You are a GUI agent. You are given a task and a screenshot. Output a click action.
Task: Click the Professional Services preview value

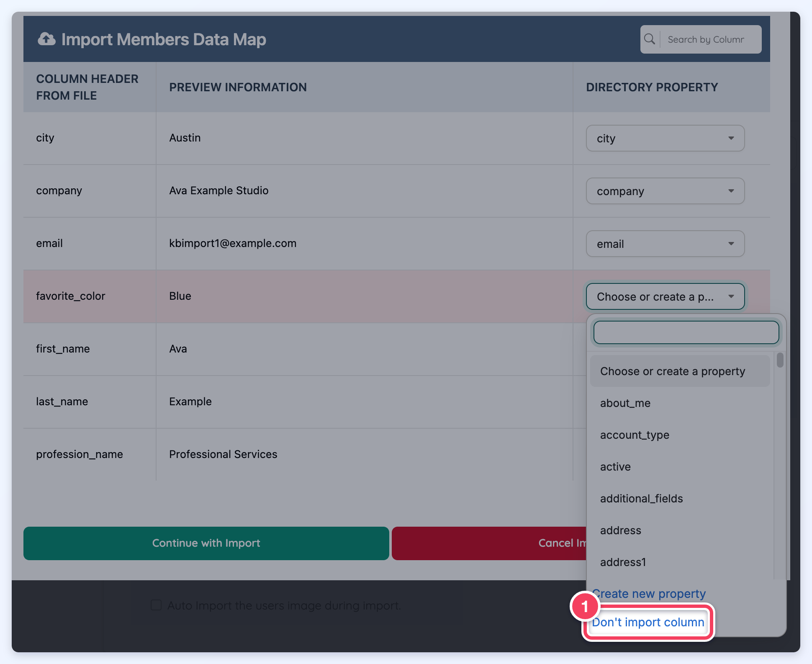click(x=223, y=454)
